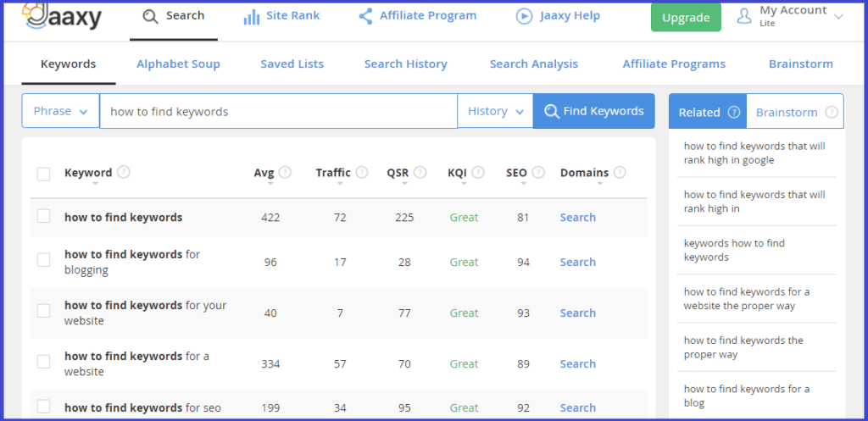Click the Avg value 422
The width and height of the screenshot is (868, 421).
(270, 218)
